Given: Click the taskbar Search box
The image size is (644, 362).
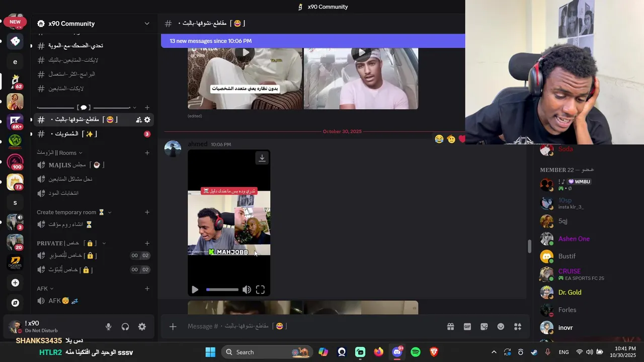Looking at the screenshot, I should tap(267, 352).
